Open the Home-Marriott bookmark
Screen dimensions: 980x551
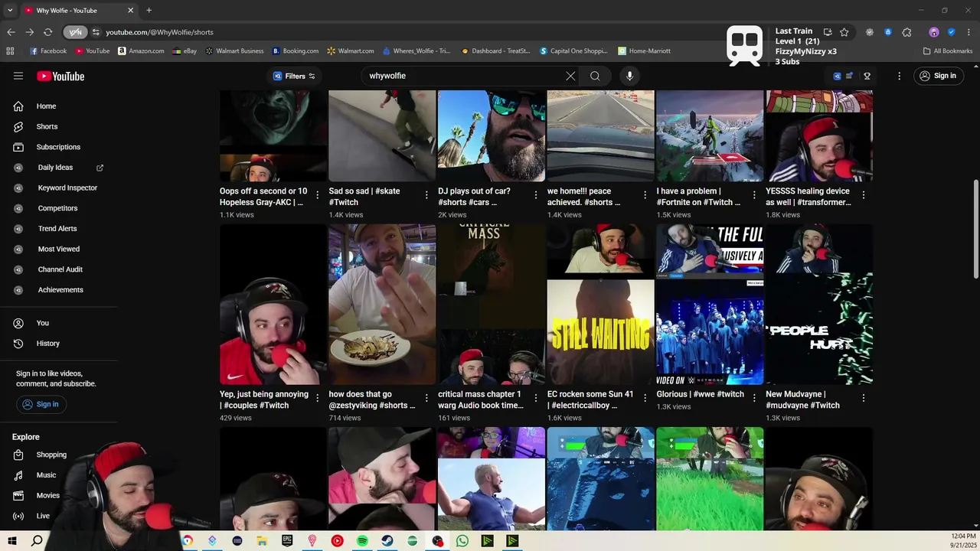tap(644, 51)
